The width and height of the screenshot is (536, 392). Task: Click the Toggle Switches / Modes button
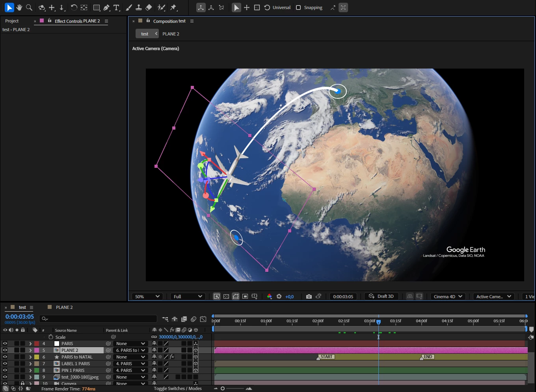[x=177, y=388]
